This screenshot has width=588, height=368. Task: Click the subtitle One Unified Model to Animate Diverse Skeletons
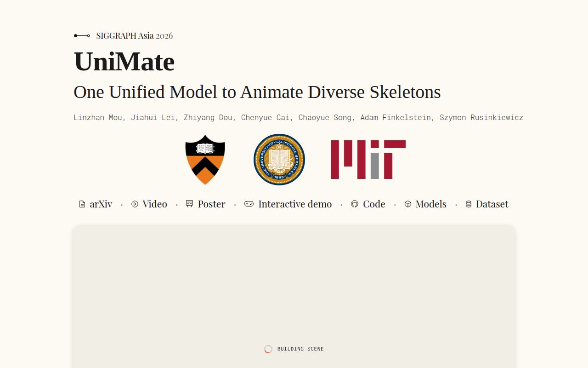click(x=257, y=92)
